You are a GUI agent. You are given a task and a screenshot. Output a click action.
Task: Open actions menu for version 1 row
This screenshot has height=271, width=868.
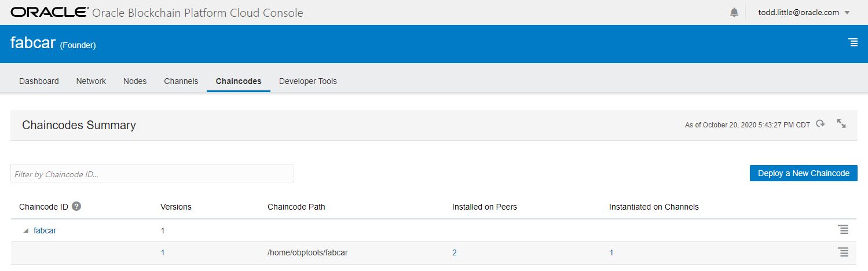pos(843,252)
